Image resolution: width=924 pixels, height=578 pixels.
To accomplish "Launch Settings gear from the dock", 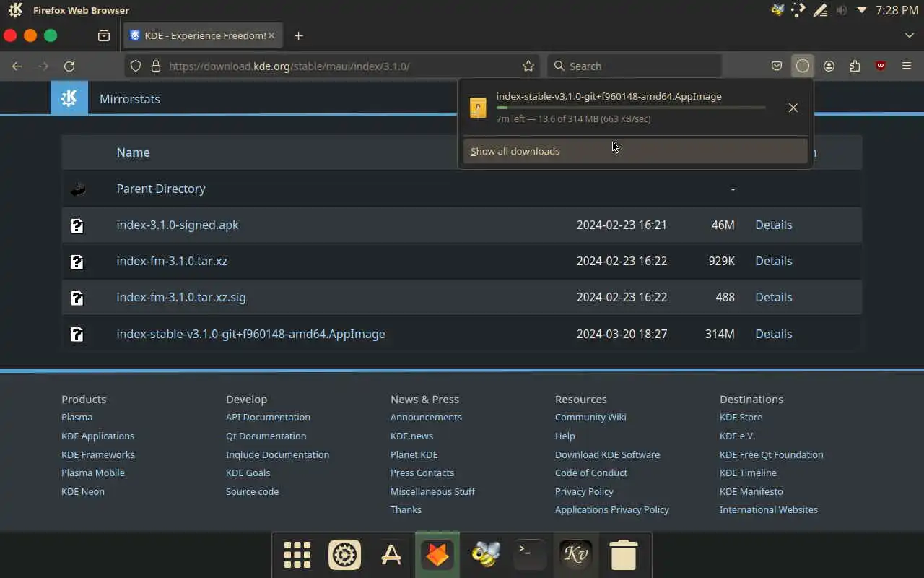I will [344, 555].
